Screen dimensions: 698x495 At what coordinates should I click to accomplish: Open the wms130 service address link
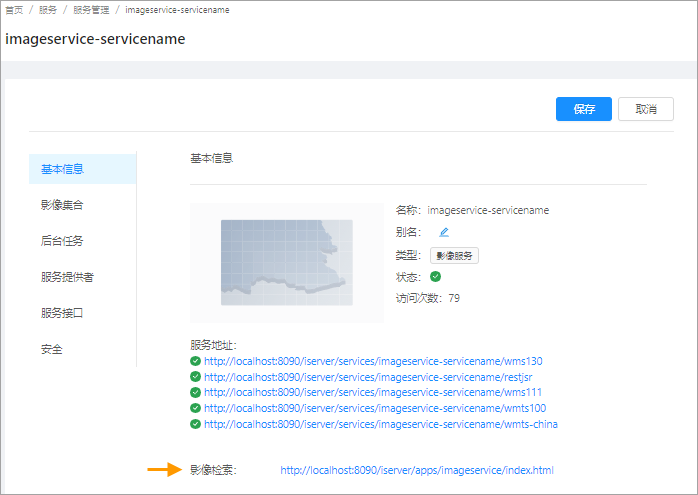pos(373,361)
